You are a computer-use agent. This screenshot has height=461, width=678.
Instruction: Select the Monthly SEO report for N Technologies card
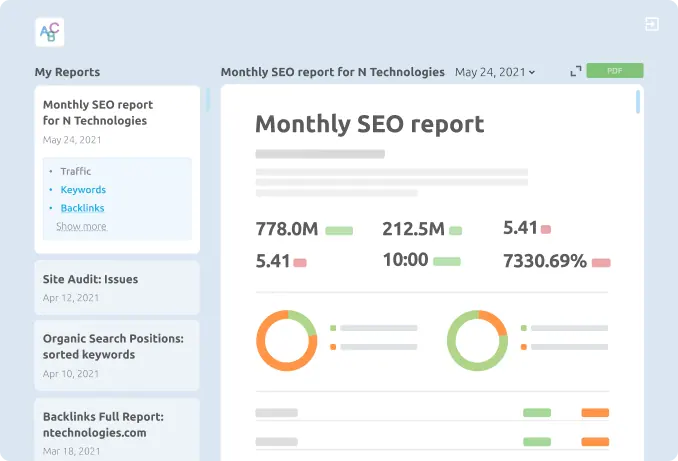(117, 170)
